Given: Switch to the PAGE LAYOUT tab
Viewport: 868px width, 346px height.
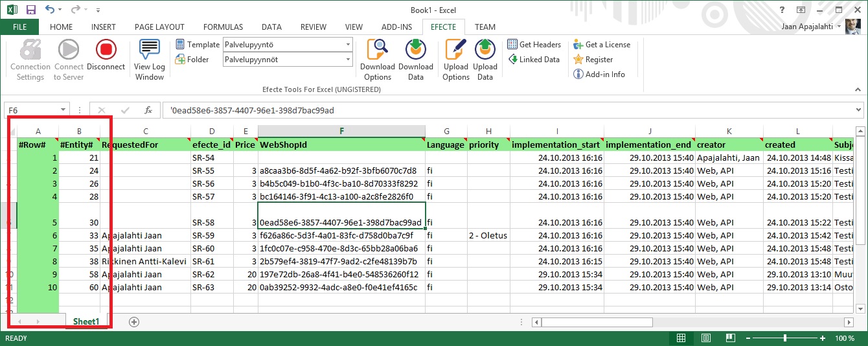Looking at the screenshot, I should 159,27.
